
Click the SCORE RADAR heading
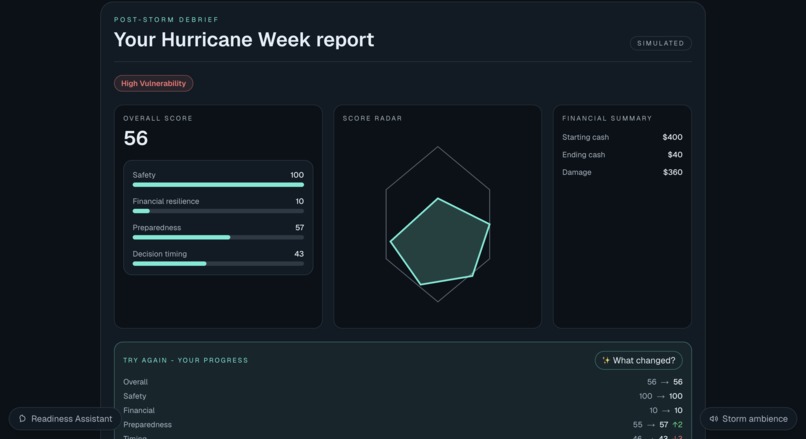(372, 118)
